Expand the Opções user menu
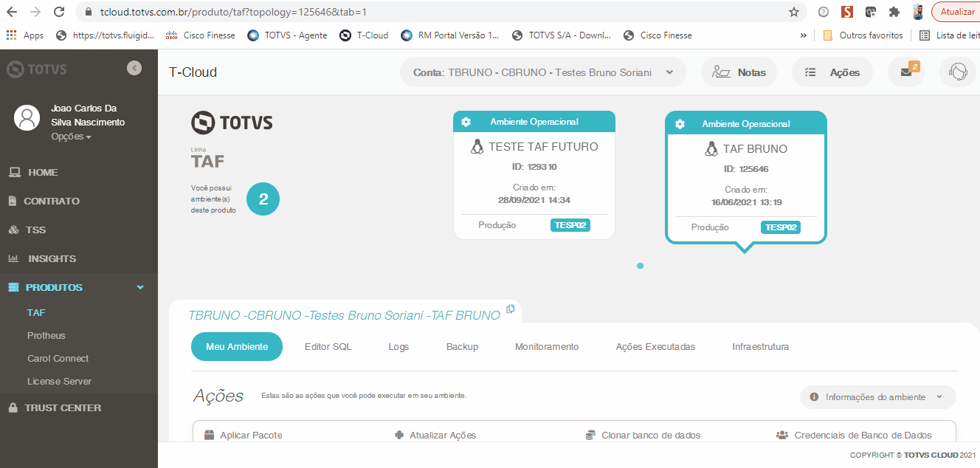 71,137
